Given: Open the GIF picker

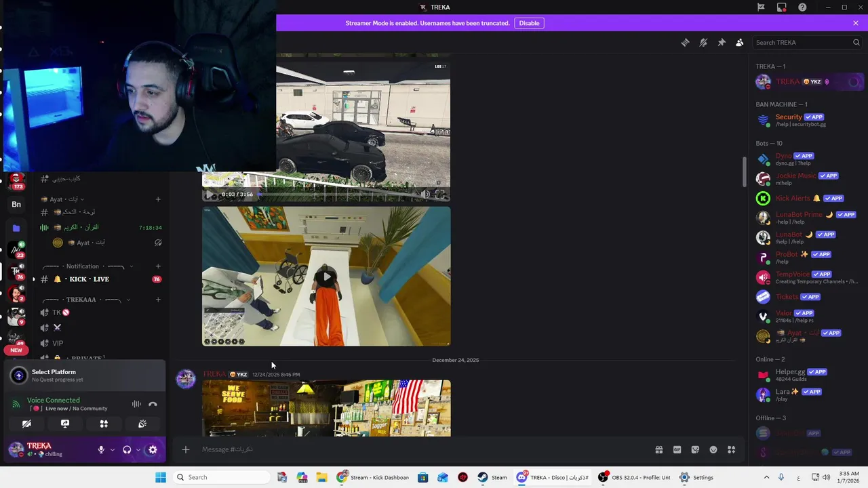Looking at the screenshot, I should click(x=677, y=449).
